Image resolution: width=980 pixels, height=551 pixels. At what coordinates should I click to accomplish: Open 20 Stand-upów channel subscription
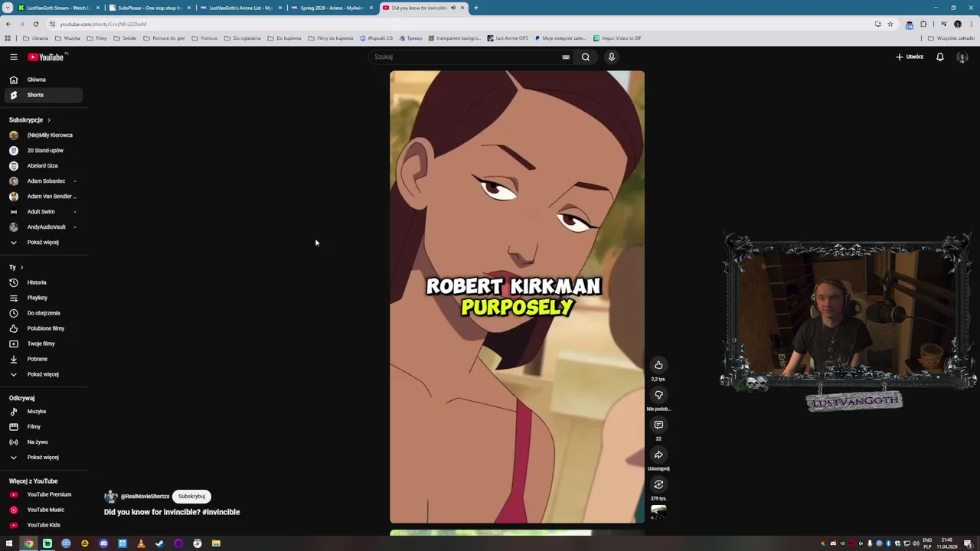pyautogui.click(x=42, y=151)
